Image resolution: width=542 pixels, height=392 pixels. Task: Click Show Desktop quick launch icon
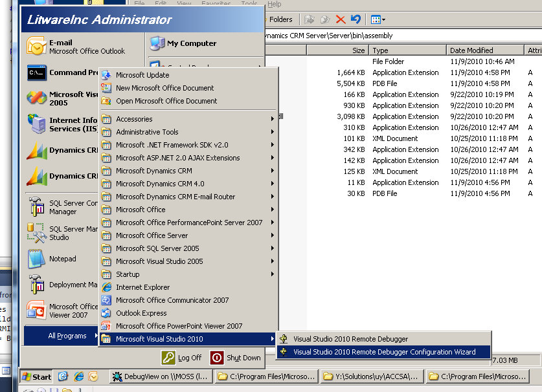pyautogui.click(x=63, y=376)
